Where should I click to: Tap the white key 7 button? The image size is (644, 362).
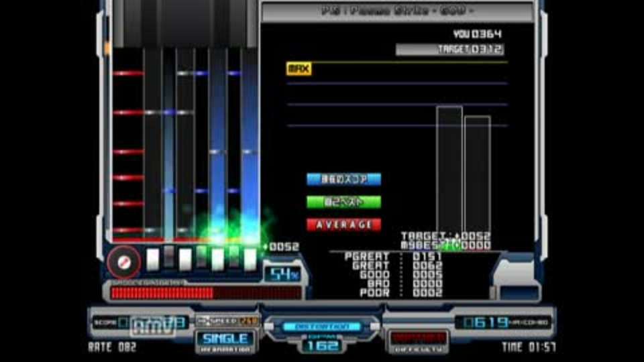coord(250,259)
